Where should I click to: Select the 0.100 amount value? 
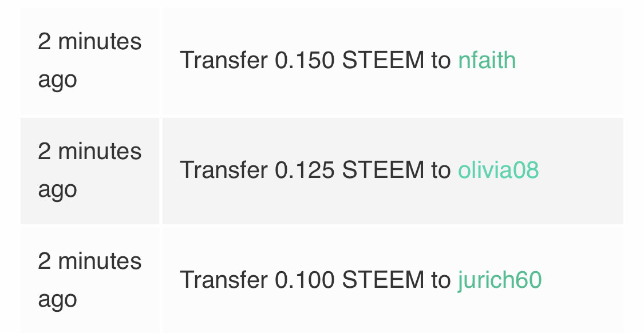click(x=305, y=280)
